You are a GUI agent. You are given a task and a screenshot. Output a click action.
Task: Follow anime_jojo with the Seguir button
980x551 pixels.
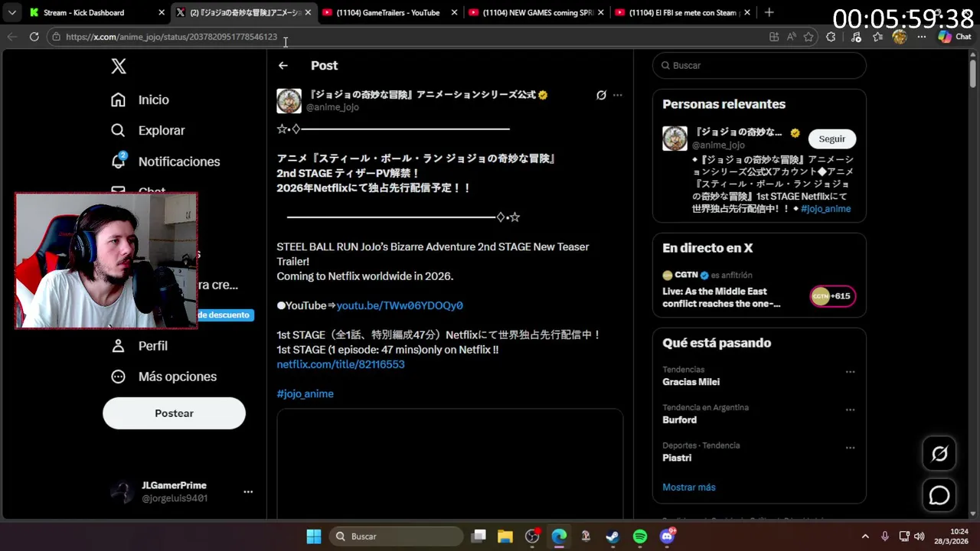tap(832, 139)
